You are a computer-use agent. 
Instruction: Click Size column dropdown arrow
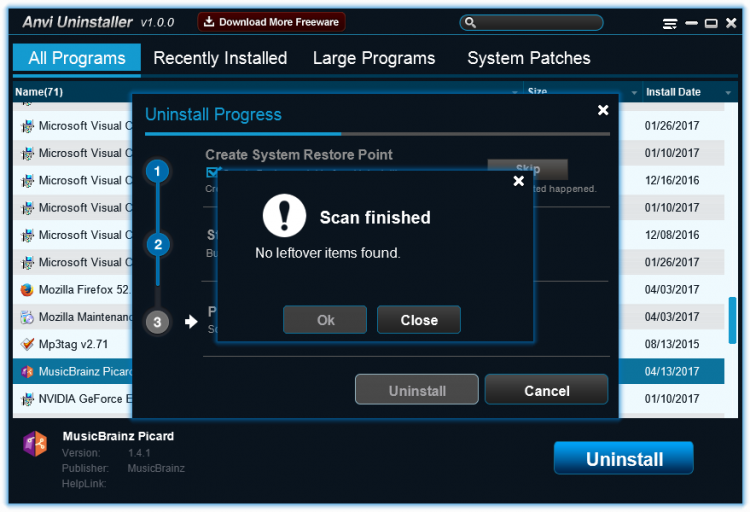coord(634,93)
